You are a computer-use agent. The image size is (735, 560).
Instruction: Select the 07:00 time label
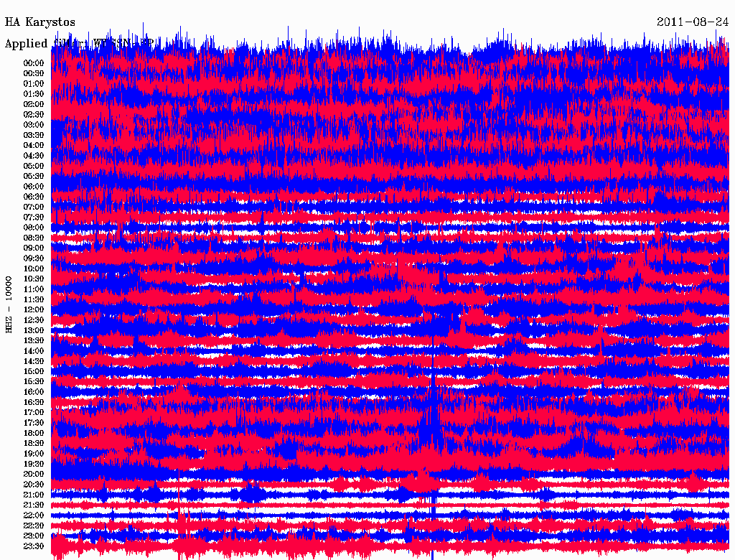(34, 207)
